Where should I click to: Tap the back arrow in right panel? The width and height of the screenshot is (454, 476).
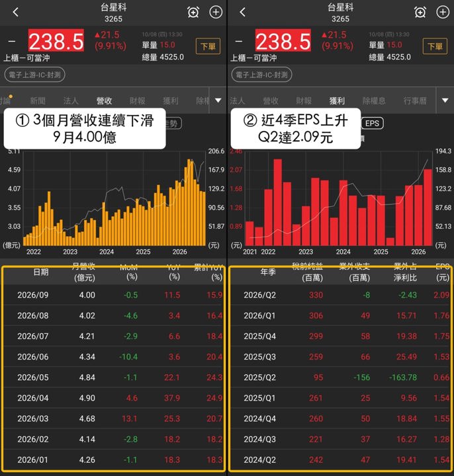tap(242, 12)
